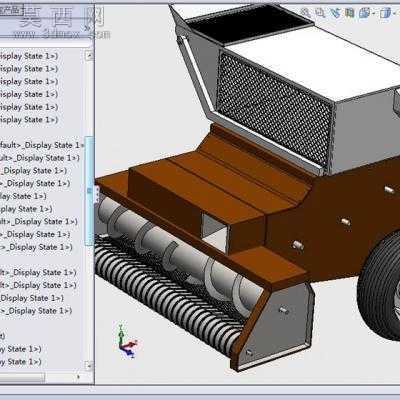Expand the Display Style dropdown arrow
The image size is (400, 400).
click(x=394, y=14)
